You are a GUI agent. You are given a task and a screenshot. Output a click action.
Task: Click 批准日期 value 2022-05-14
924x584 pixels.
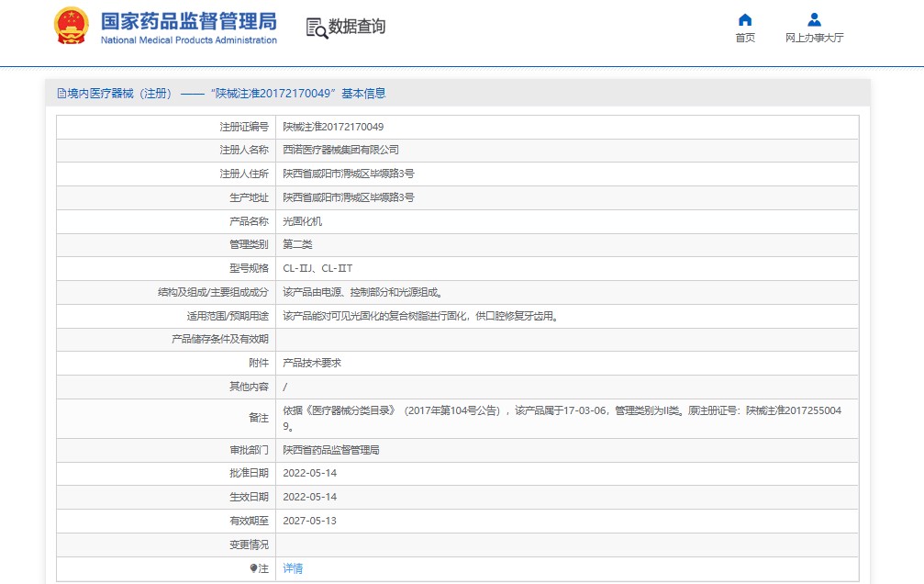tap(310, 473)
